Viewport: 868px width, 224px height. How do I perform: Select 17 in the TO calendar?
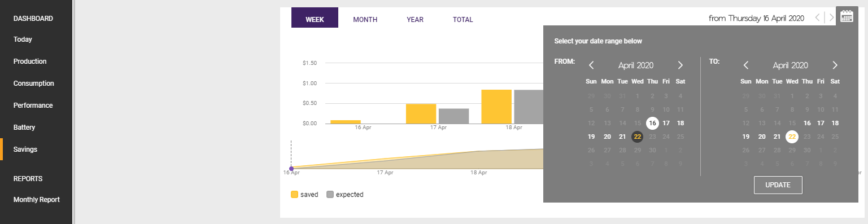coord(821,123)
